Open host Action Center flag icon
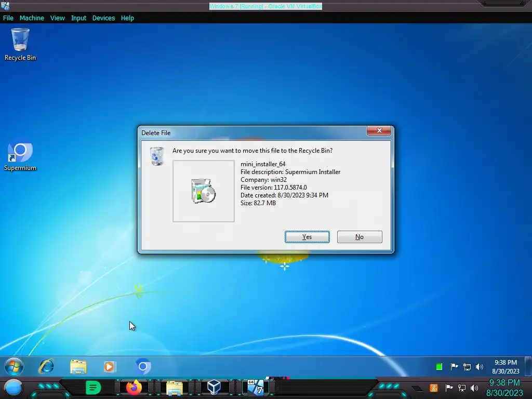This screenshot has height=399, width=532. pyautogui.click(x=449, y=388)
